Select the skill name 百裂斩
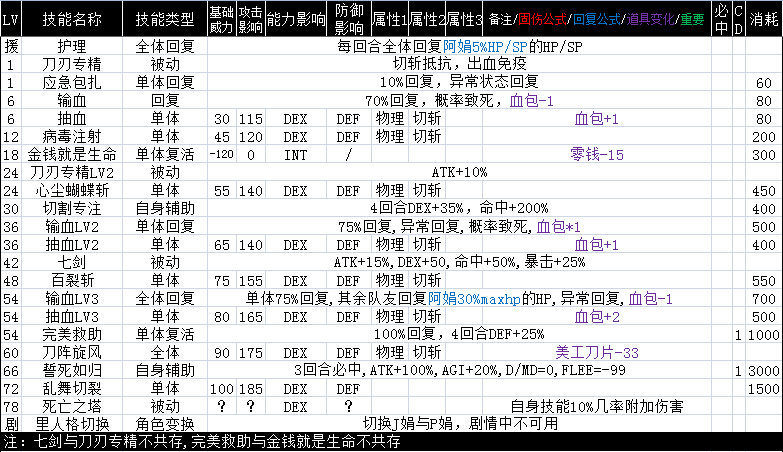The image size is (783, 452). (x=72, y=280)
